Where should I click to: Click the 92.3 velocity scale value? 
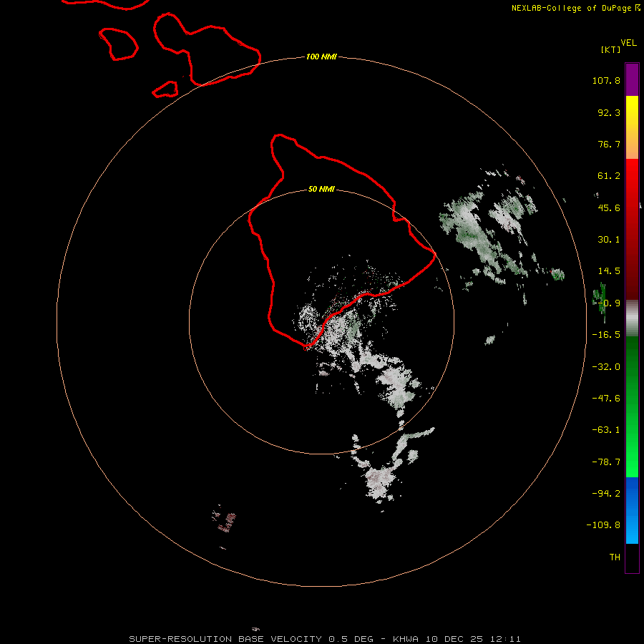click(x=609, y=112)
